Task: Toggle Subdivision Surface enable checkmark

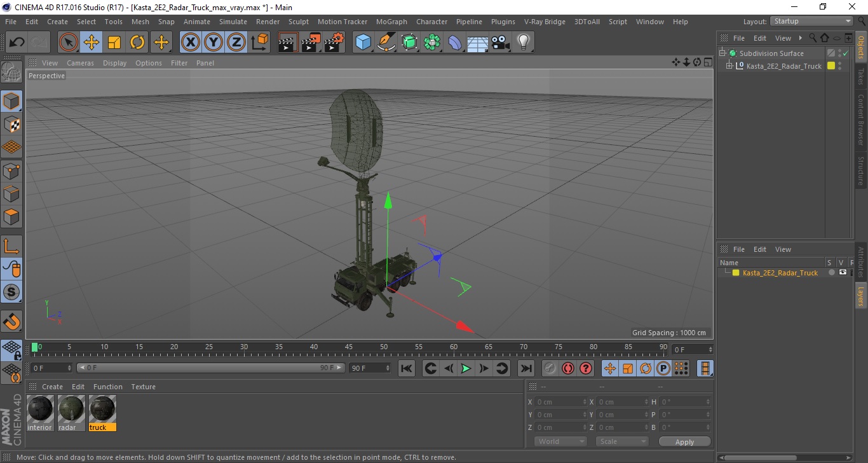Action: tap(846, 53)
